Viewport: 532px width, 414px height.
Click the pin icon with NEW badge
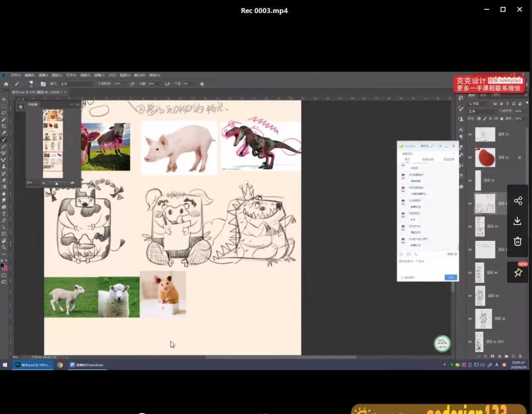[518, 273]
